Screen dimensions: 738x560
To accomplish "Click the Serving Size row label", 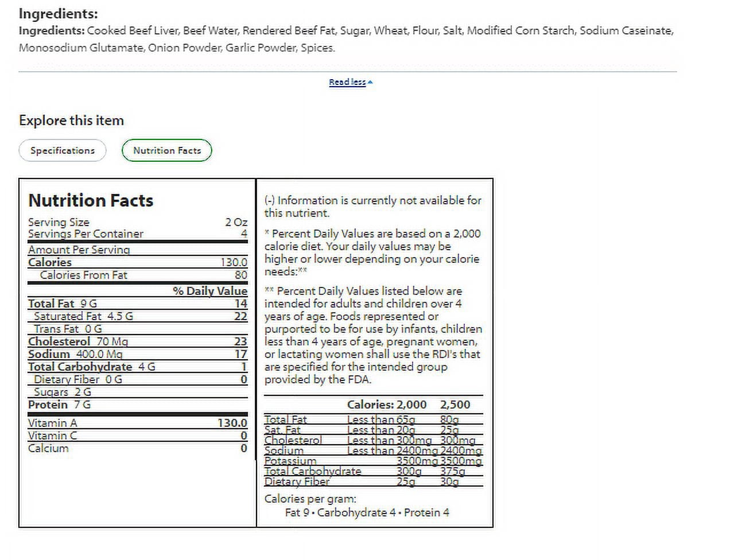I will (x=59, y=222).
